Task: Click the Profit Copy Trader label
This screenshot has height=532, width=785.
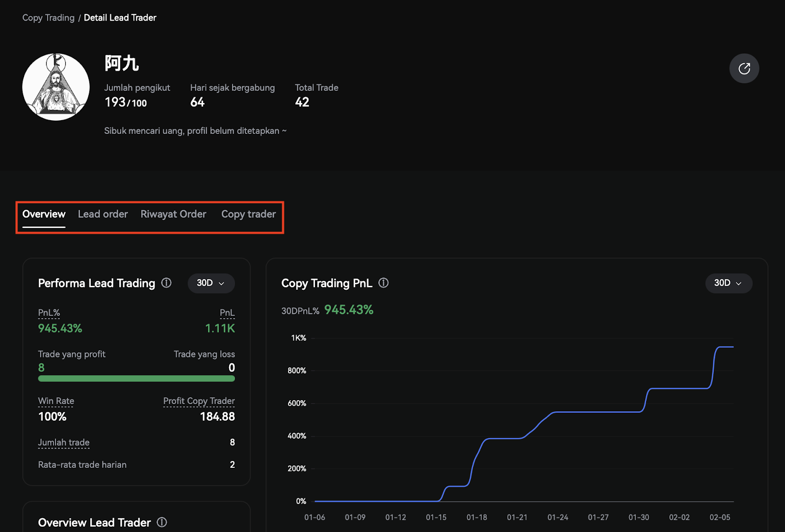Action: click(x=199, y=401)
